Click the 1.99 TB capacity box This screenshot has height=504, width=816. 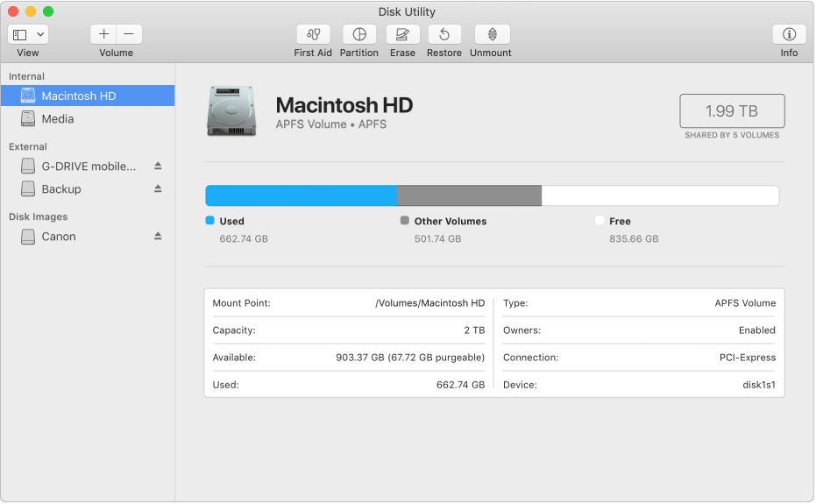point(732,111)
